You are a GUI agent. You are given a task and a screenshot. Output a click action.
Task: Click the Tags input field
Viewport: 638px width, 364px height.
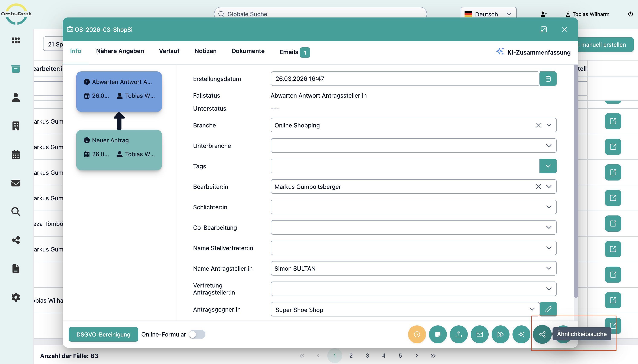[405, 166]
